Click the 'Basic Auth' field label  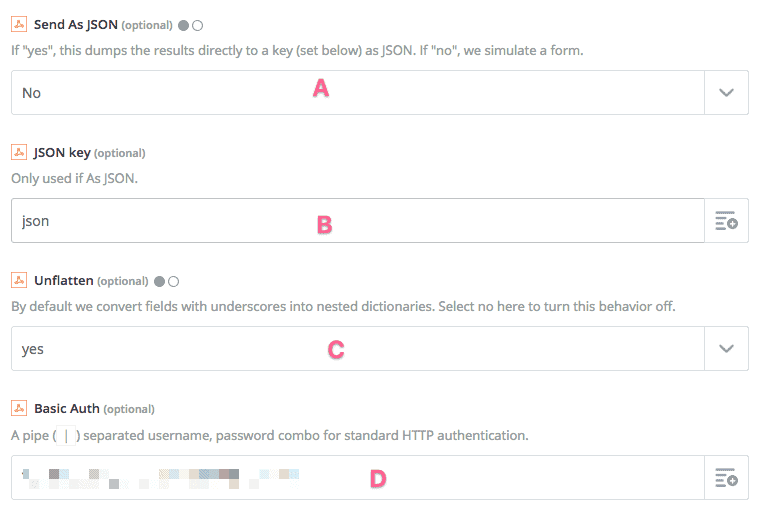pyautogui.click(x=66, y=408)
